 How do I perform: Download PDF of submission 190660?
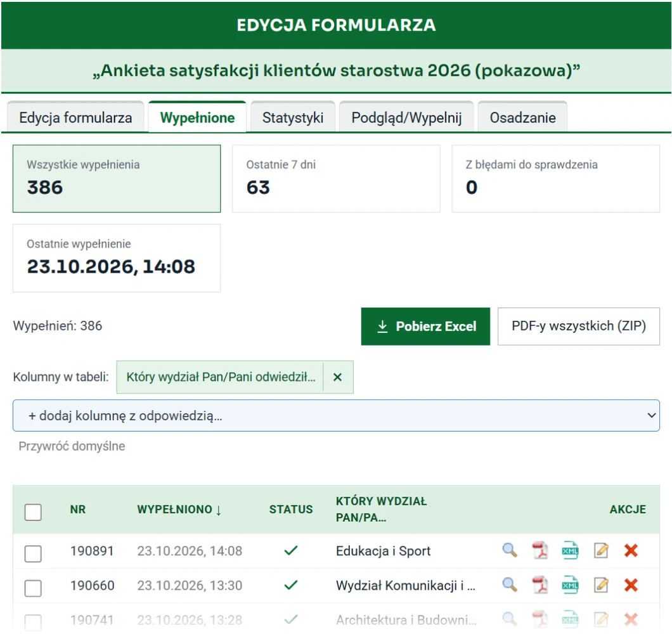click(x=540, y=585)
